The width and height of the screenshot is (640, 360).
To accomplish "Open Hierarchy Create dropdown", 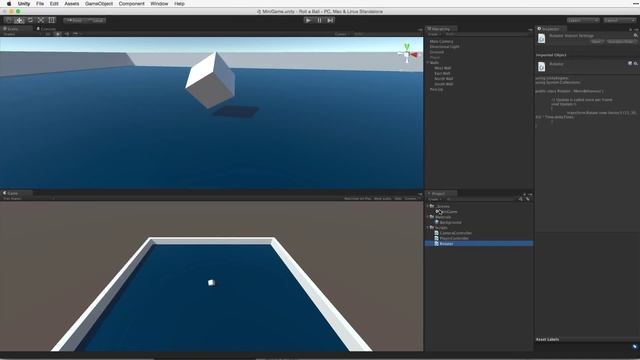I will point(434,34).
